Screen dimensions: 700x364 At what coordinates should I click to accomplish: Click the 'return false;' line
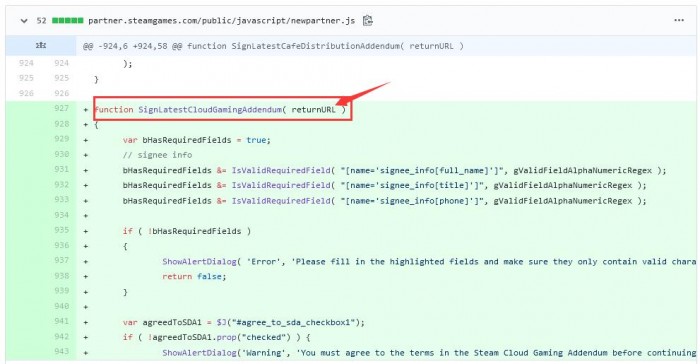point(194,277)
